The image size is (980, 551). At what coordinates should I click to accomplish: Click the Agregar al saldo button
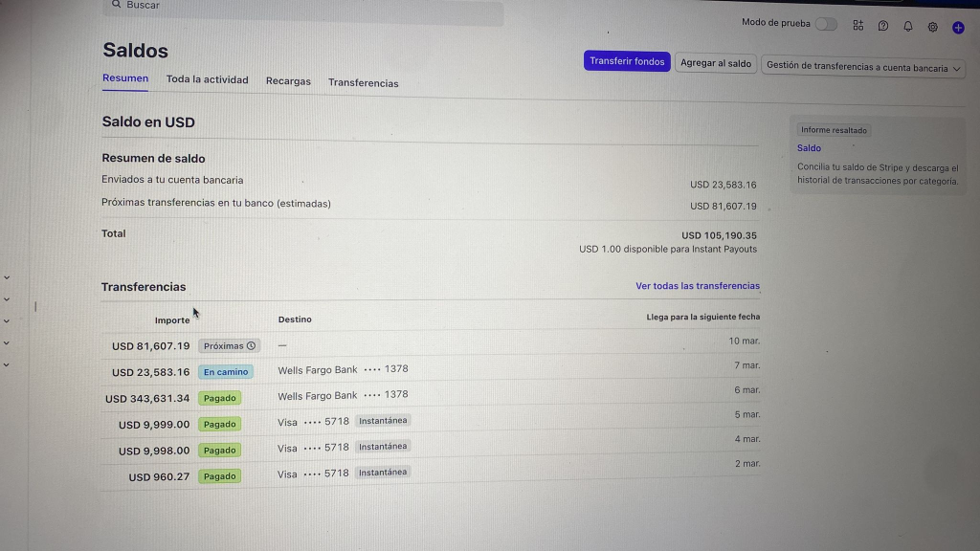(x=716, y=62)
